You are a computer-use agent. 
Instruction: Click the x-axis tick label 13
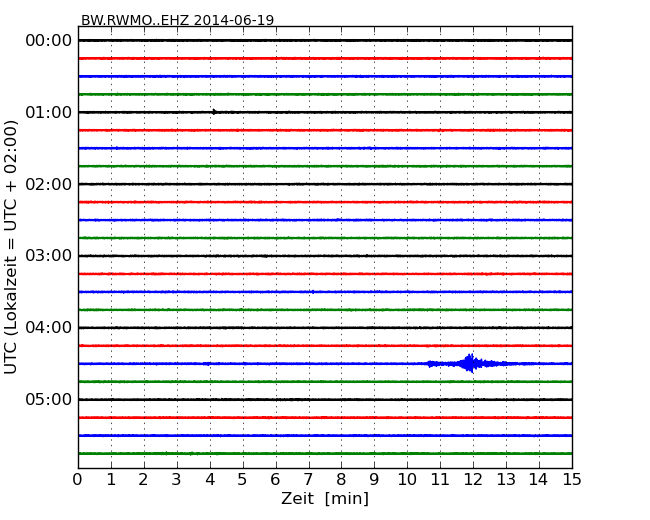(x=506, y=479)
